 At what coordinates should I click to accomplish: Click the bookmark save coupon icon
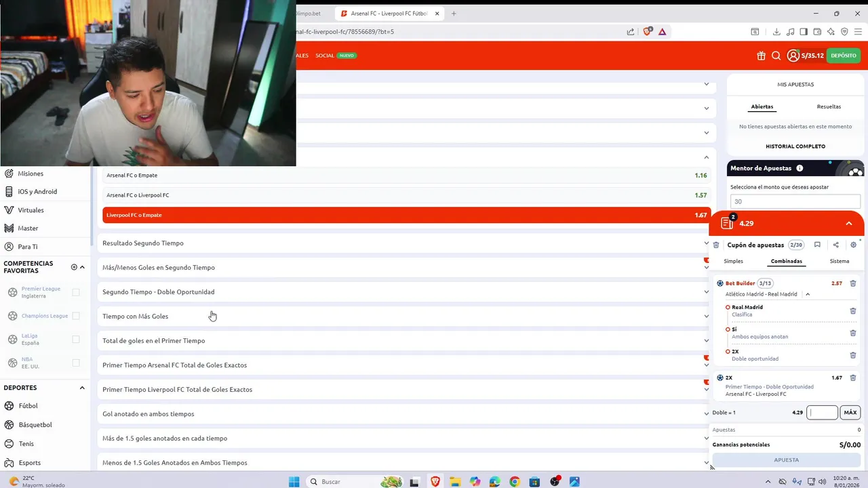[817, 245]
